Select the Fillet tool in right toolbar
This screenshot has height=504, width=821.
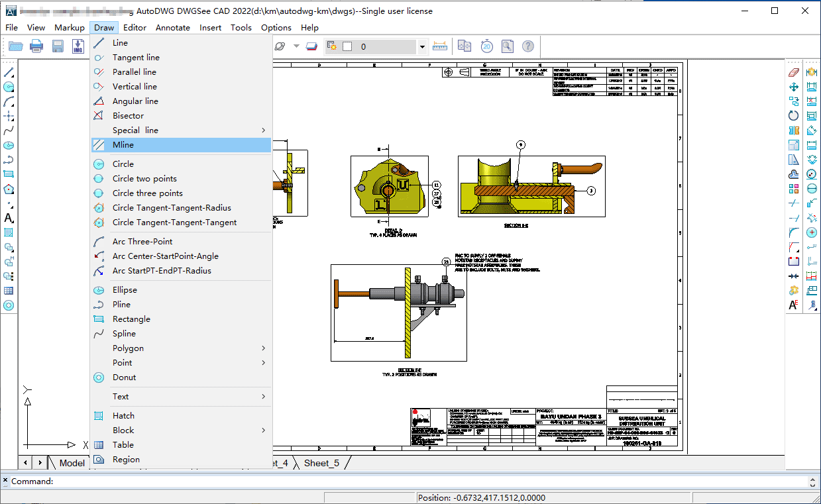tap(794, 232)
